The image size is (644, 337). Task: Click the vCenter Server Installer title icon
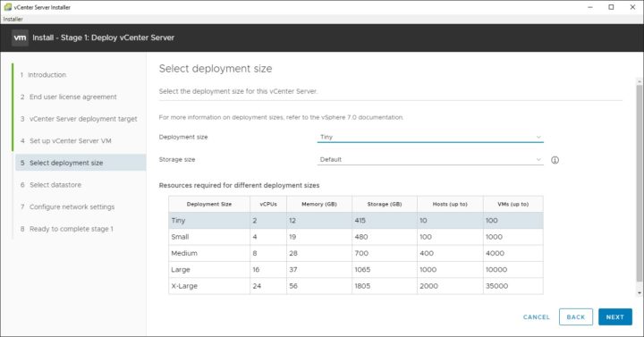pyautogui.click(x=7, y=7)
